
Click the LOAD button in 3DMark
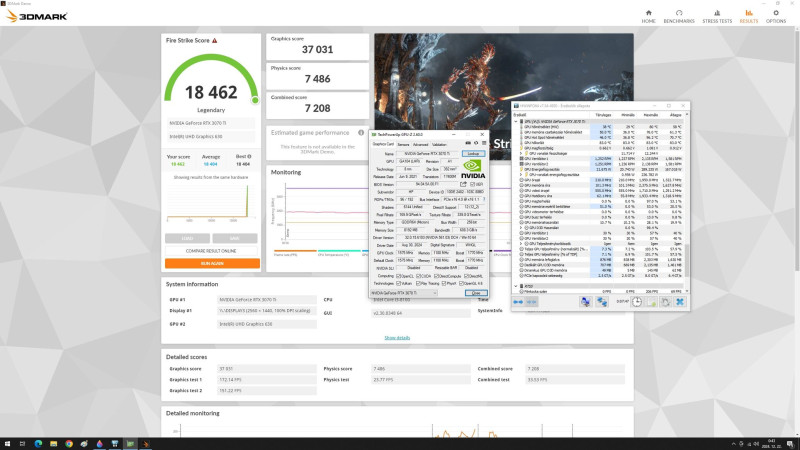click(187, 238)
